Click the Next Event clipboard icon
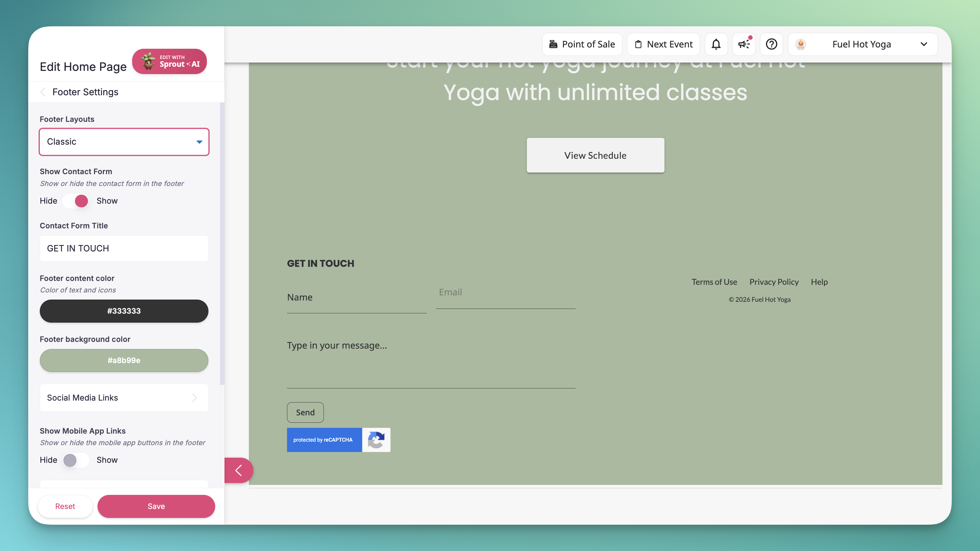 (x=638, y=44)
